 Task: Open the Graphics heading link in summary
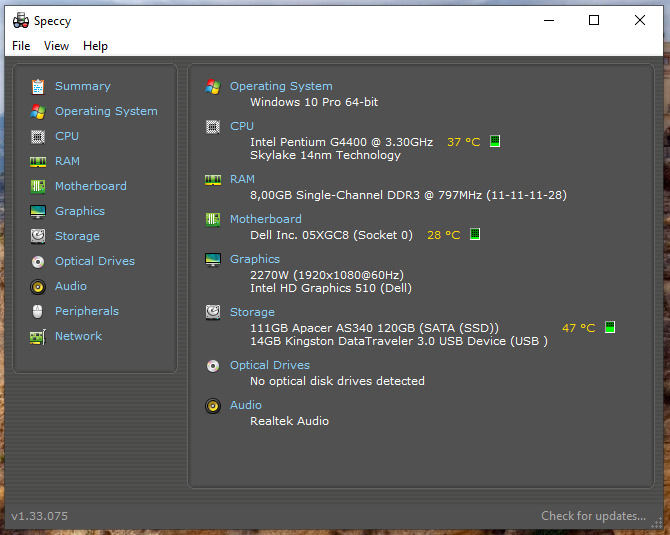point(255,259)
